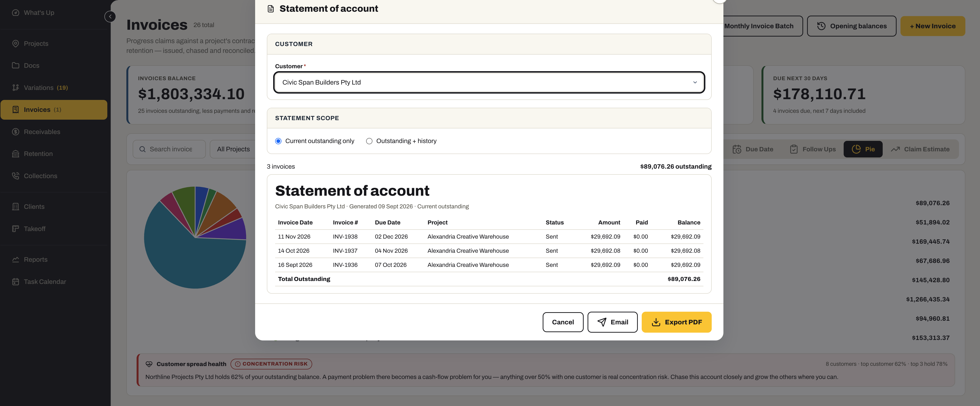Open Opening balances
980x406 pixels.
(851, 26)
